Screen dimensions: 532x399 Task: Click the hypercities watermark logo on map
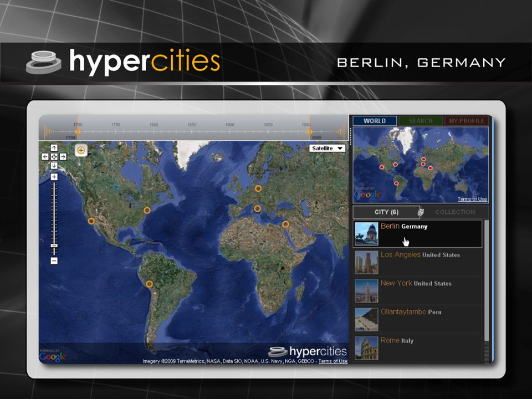(308, 351)
